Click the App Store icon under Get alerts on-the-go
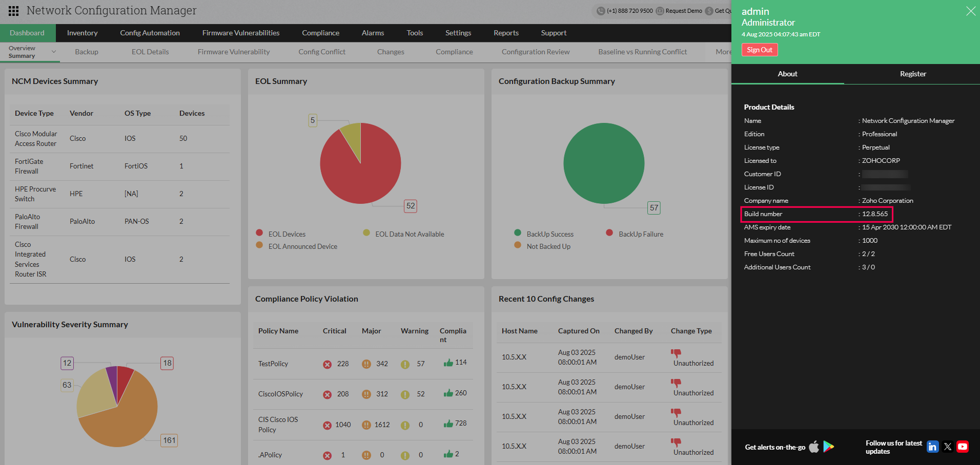The image size is (980, 465). [x=814, y=447]
